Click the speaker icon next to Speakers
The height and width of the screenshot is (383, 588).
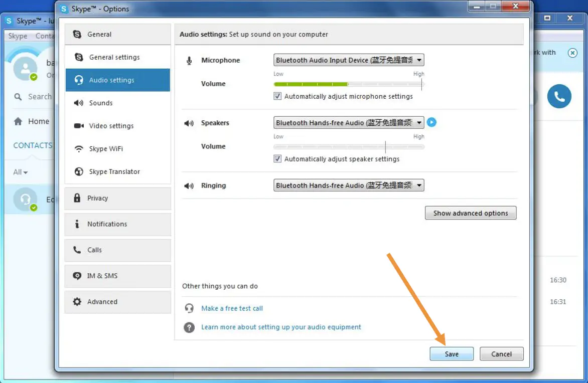pyautogui.click(x=189, y=123)
